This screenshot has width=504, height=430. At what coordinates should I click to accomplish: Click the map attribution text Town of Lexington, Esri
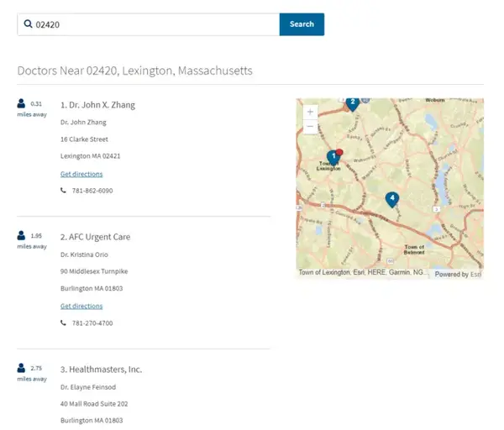pos(362,272)
